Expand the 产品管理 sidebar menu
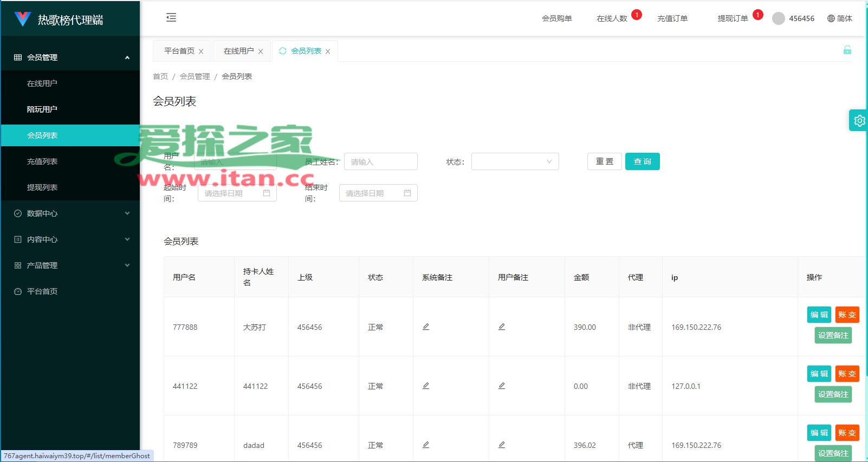Viewport: 868px width, 462px height. tap(70, 265)
